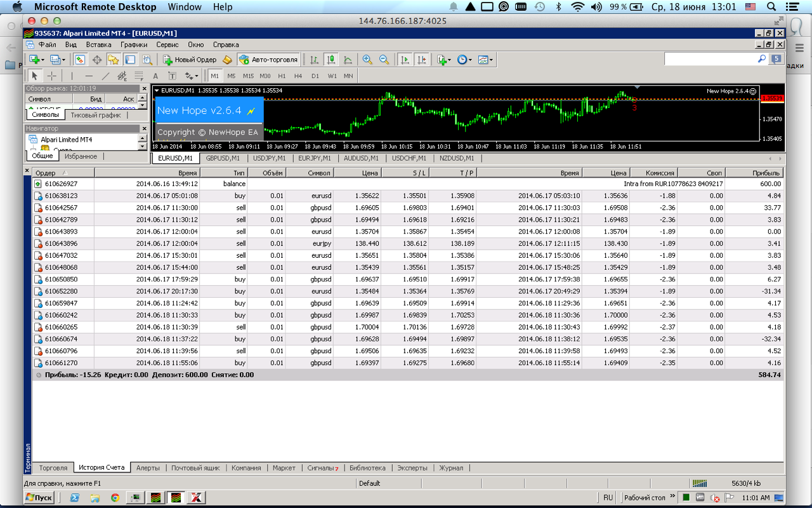Zoom out of the chart
Screen dimensions: 812x508
[x=384, y=60]
